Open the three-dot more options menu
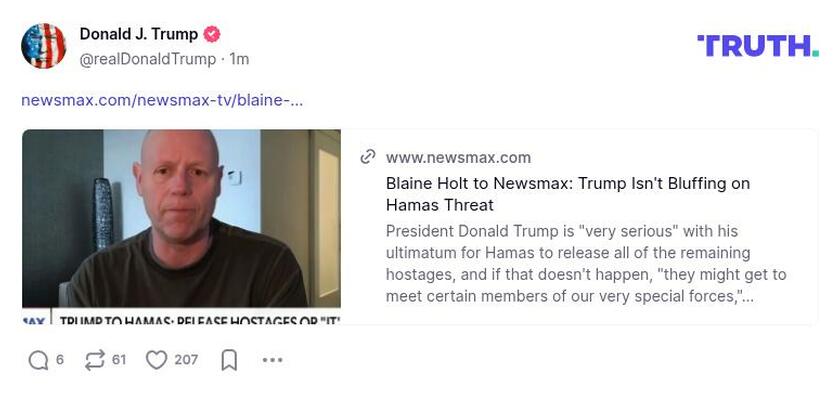The height and width of the screenshot is (406, 840). [272, 360]
